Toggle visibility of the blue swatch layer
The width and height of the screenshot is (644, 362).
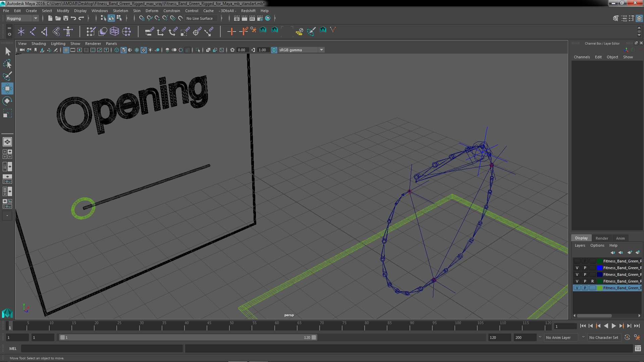577,268
